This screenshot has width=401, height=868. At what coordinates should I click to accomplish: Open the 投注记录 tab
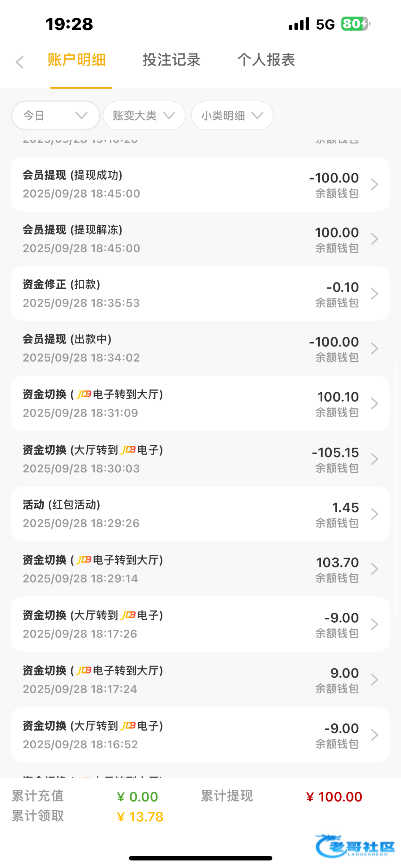[171, 60]
